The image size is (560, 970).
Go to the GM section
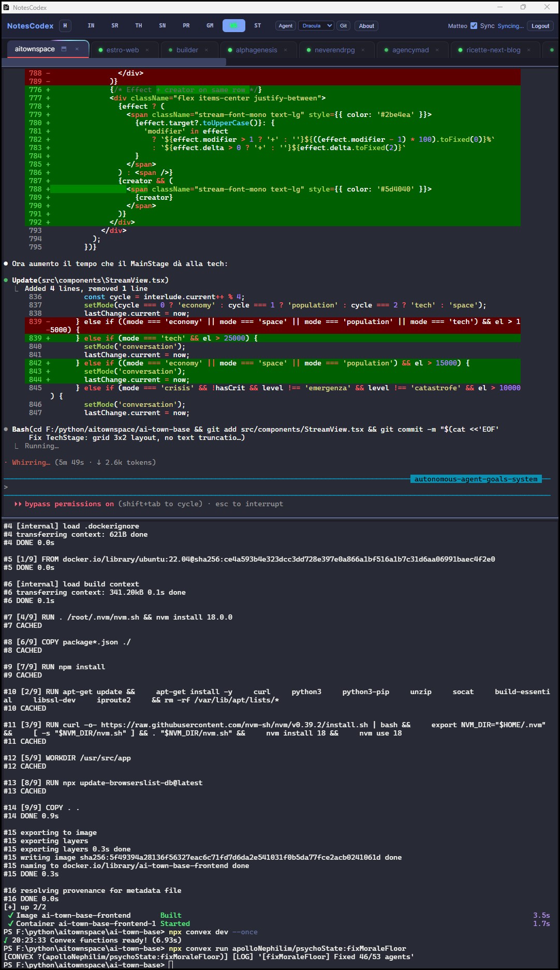pos(210,25)
